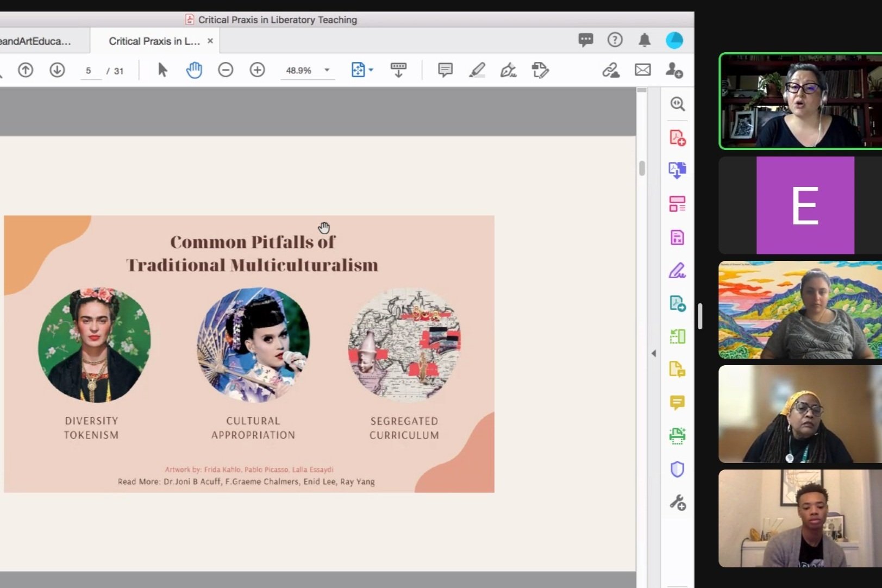Select the Critical Praxis in L... tab
This screenshot has width=882, height=588.
(x=154, y=41)
